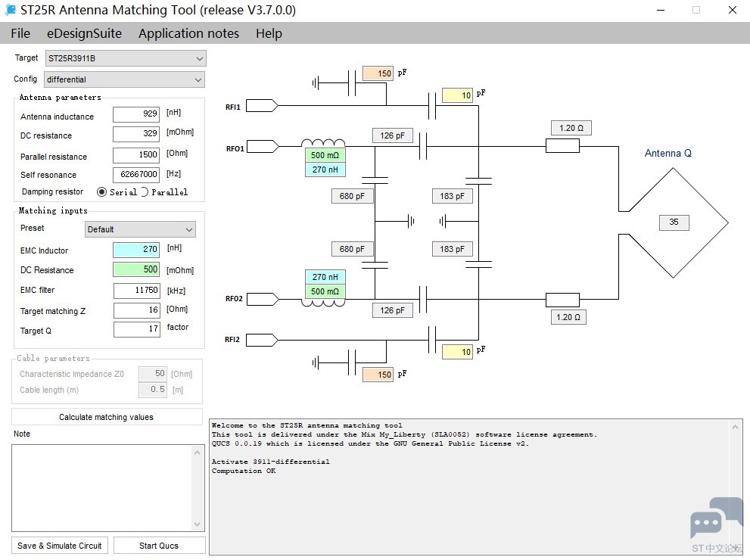Click the upper 183 pF value box
The image size is (750, 560).
[x=453, y=196]
